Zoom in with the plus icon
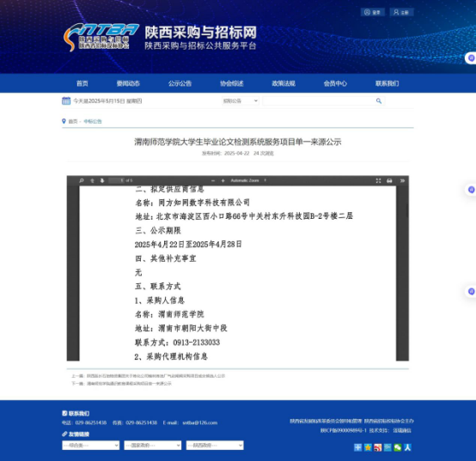The height and width of the screenshot is (461, 476). tap(223, 180)
